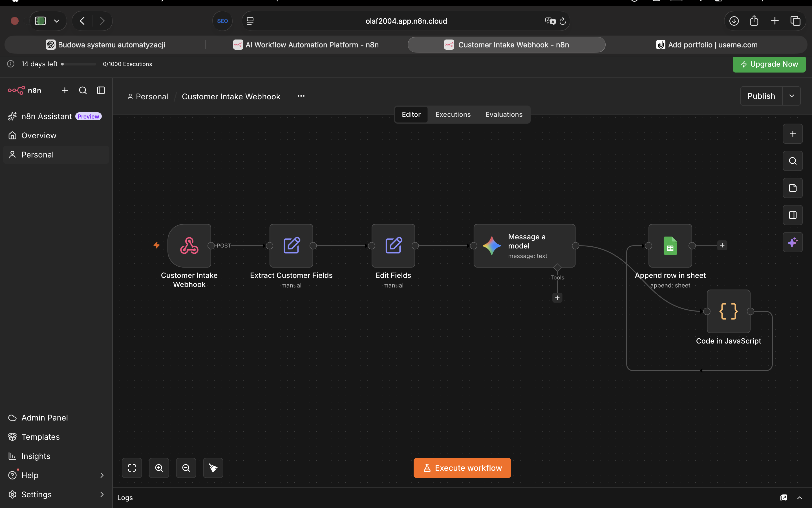Expand the Publish dropdown arrow

tap(791, 96)
